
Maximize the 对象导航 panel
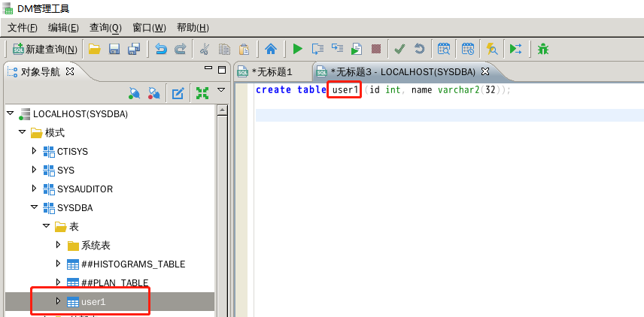click(222, 70)
